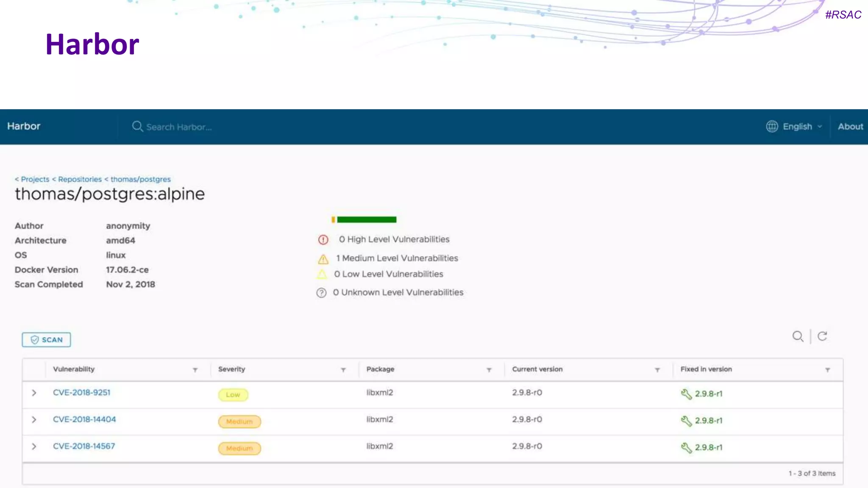Image resolution: width=868 pixels, height=488 pixels.
Task: Click the green vulnerability summary bar
Action: [x=366, y=219]
